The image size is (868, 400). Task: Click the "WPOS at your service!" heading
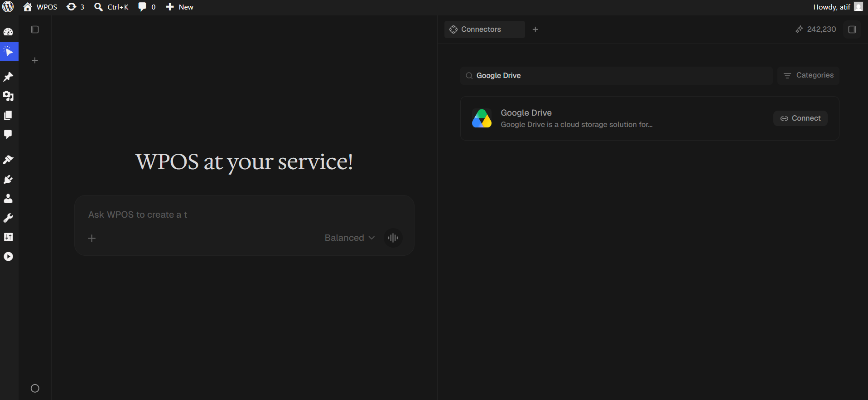(x=244, y=162)
